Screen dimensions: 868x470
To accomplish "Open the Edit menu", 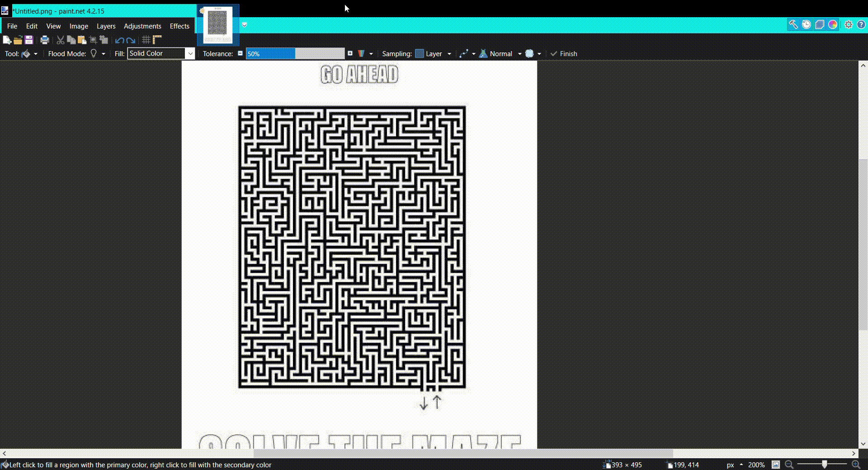I will [x=32, y=26].
